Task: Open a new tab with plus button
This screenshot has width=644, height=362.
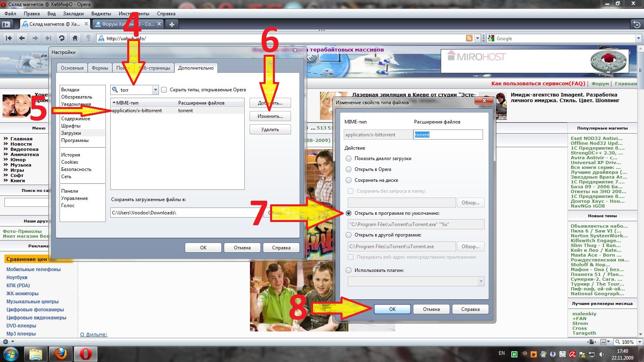Action: [172, 24]
